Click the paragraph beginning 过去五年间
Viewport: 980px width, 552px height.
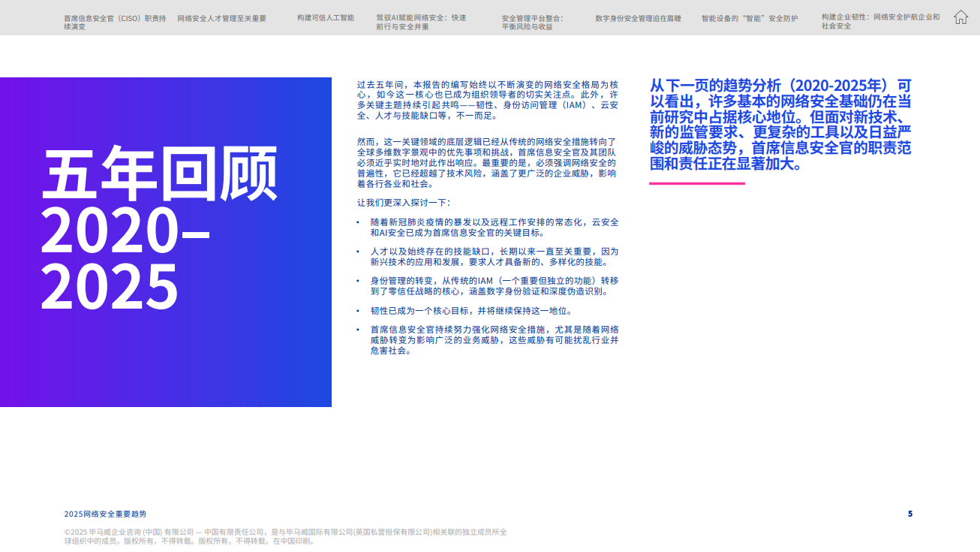tap(488, 94)
